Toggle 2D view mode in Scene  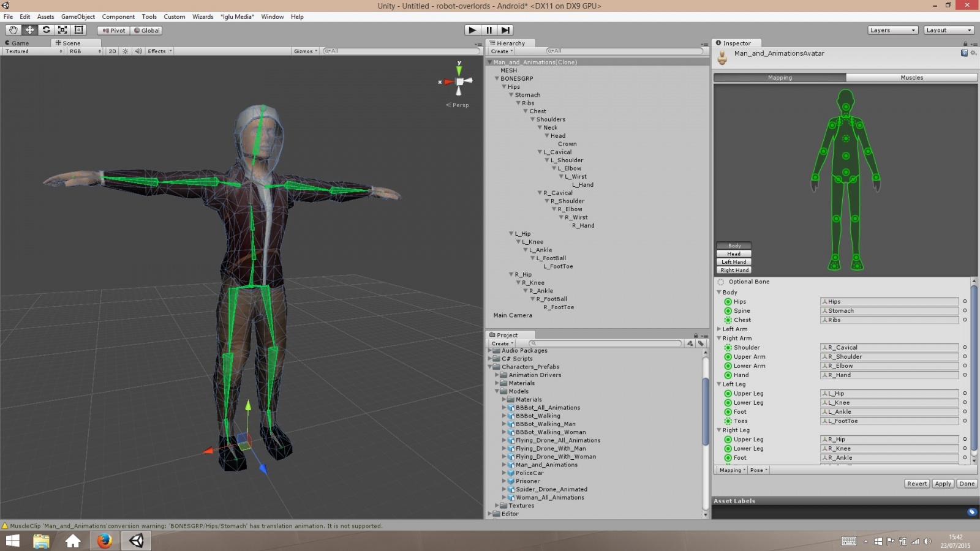[x=112, y=51]
